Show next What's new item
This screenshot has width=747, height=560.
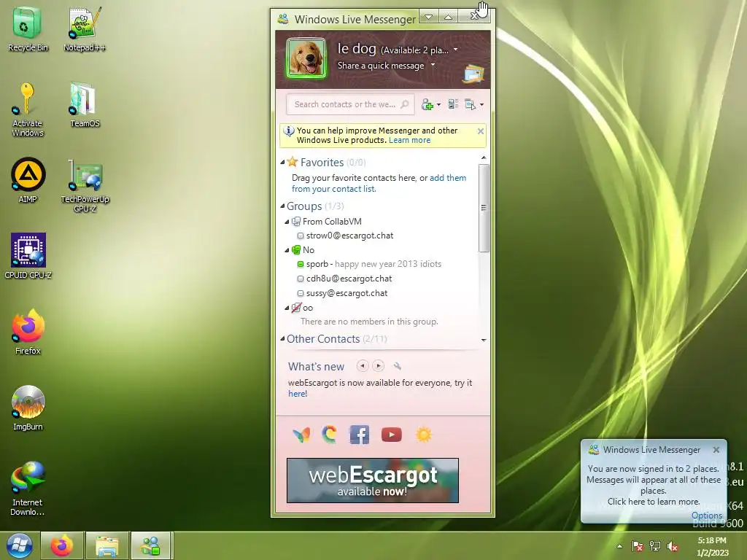coord(379,366)
